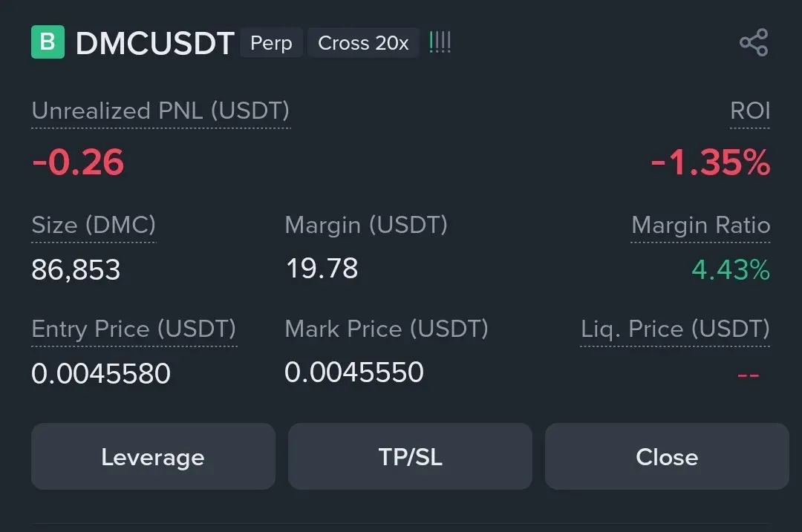Tap the -0.26 unrealized PNL value

pos(78,162)
